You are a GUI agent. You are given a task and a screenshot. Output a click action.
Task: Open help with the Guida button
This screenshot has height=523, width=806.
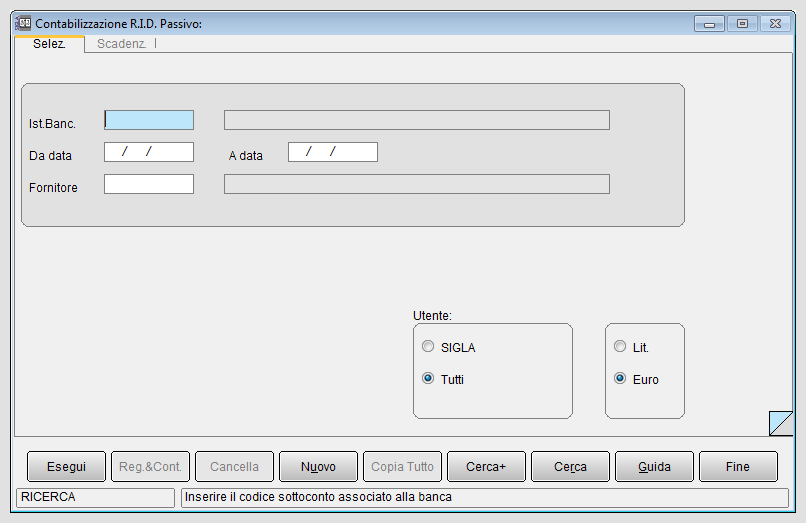click(x=654, y=466)
